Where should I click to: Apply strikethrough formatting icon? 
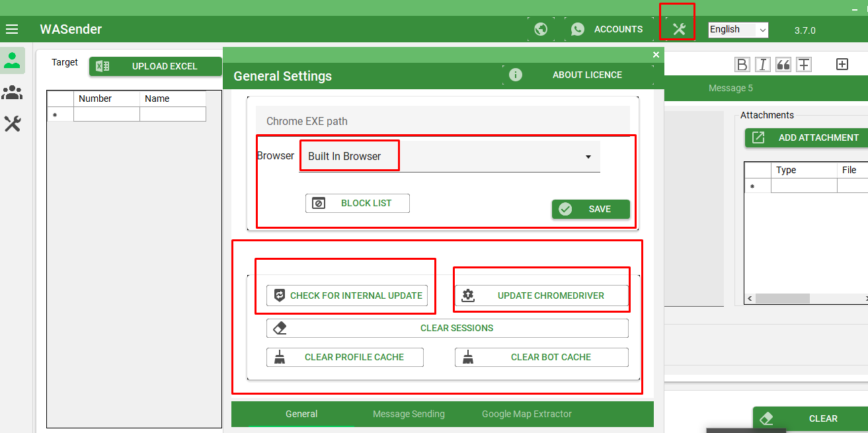[804, 64]
